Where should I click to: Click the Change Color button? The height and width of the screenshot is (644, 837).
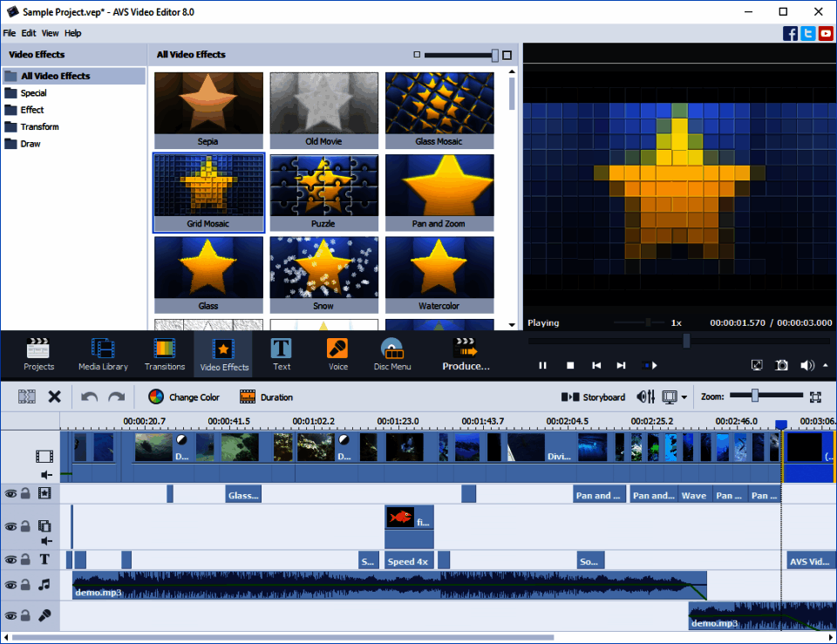[x=184, y=397]
